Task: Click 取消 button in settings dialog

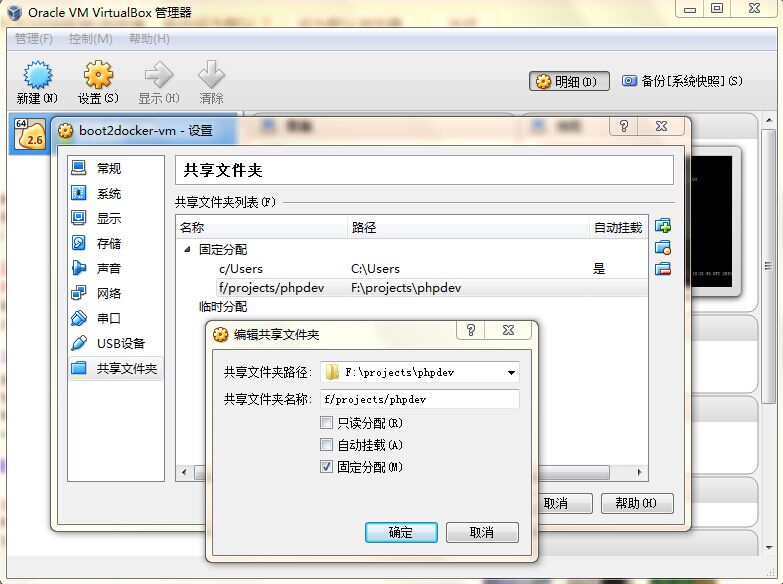Action: coord(565,503)
